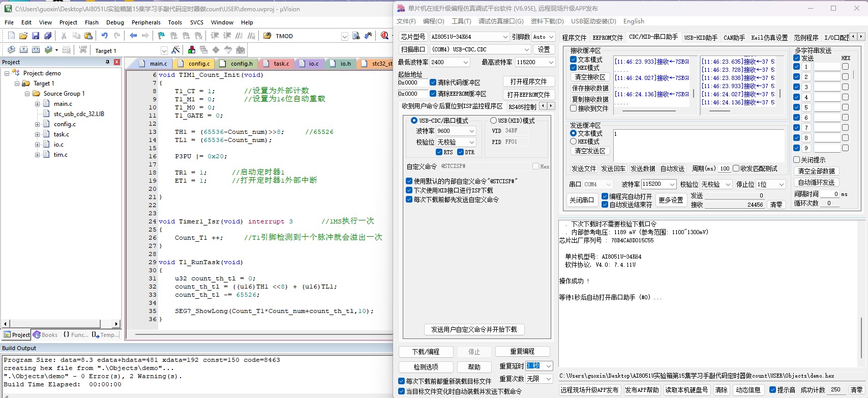Image resolution: width=868 pixels, height=398 pixels.
Task: Open the Peripherals menu
Action: tap(146, 22)
